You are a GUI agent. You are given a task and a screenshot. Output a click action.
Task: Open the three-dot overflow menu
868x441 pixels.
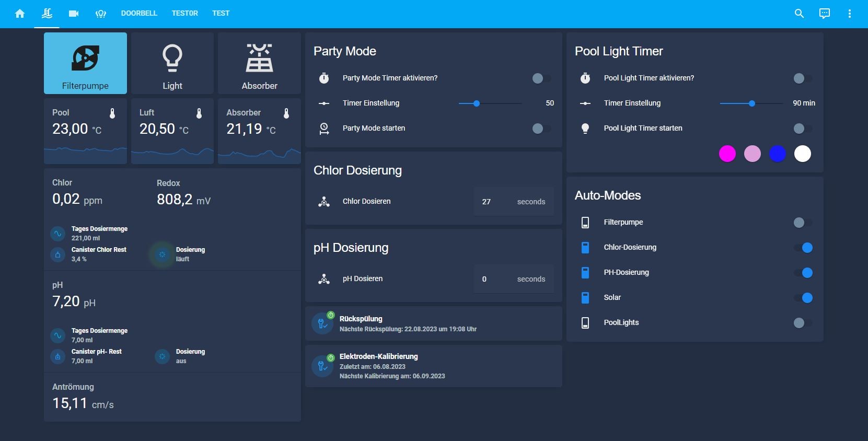coord(849,14)
